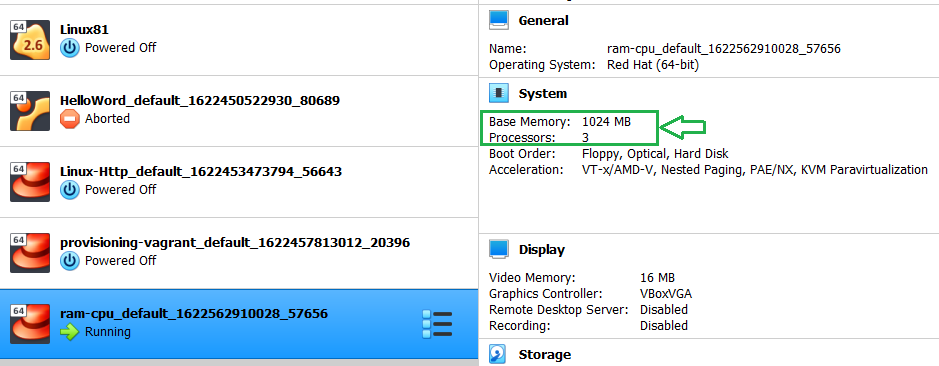Open the System settings header link

[x=543, y=93]
